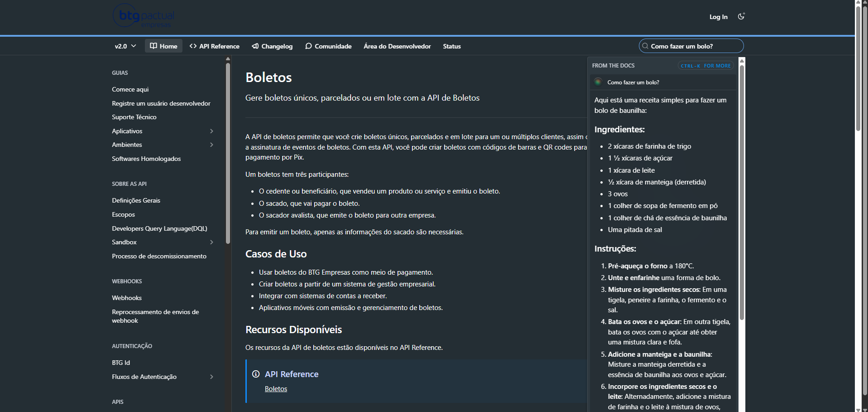Click the search panel scroll-up arrow

[x=742, y=61]
